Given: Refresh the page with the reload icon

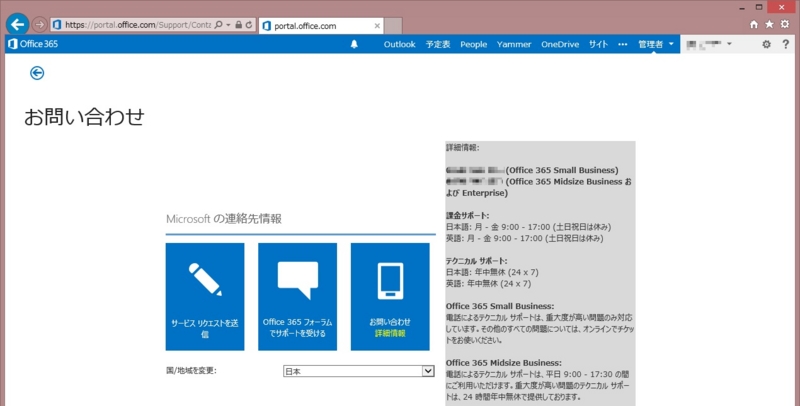Looking at the screenshot, I should [x=249, y=24].
